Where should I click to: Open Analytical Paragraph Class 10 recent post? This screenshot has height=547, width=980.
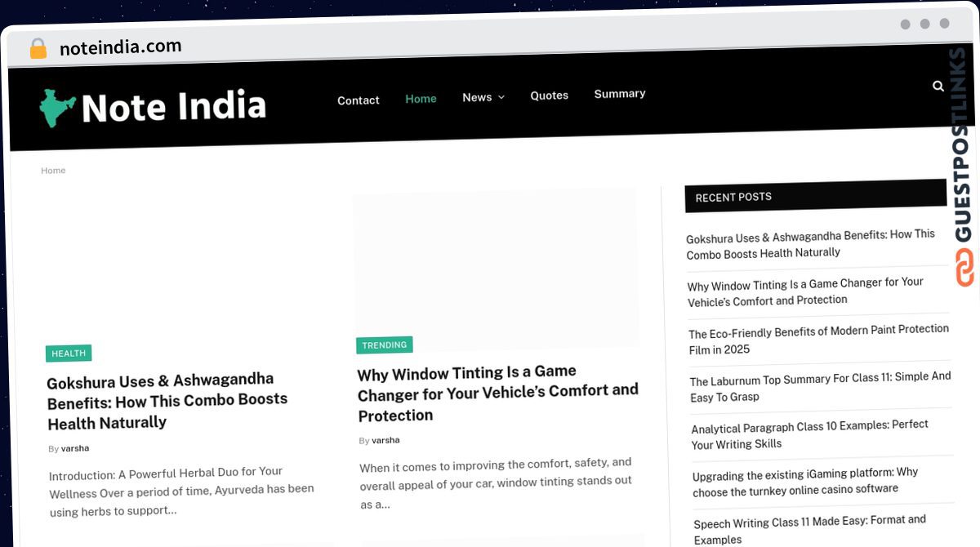click(809, 434)
